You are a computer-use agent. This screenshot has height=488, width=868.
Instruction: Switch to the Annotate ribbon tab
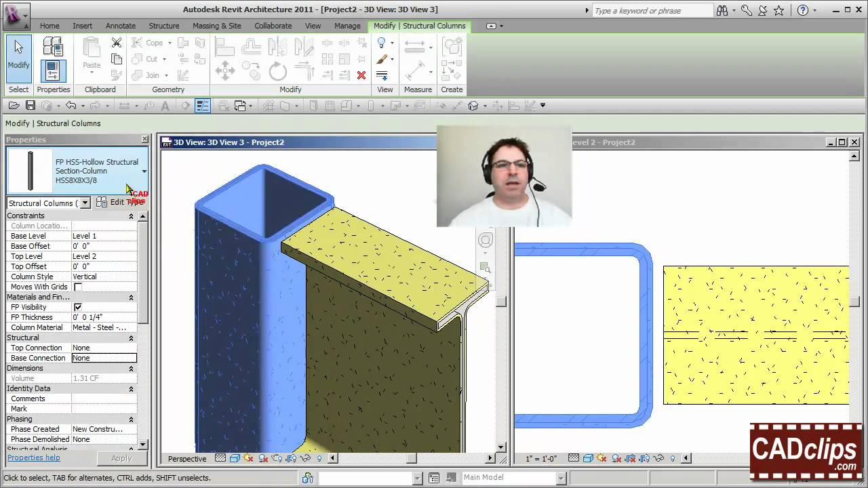click(x=121, y=26)
